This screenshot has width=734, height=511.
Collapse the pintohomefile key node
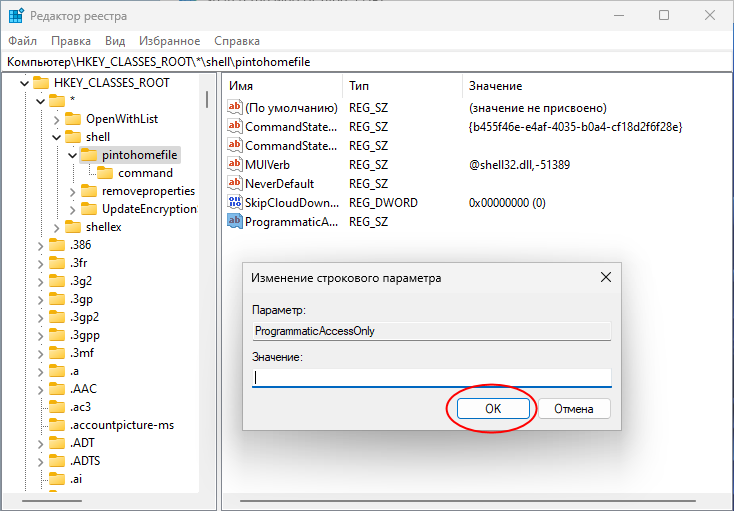[x=72, y=155]
